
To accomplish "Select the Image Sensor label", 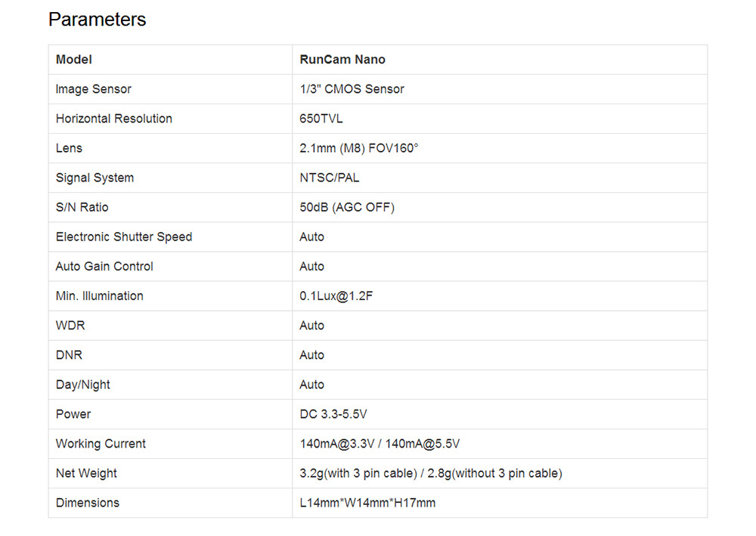I will pos(94,89).
